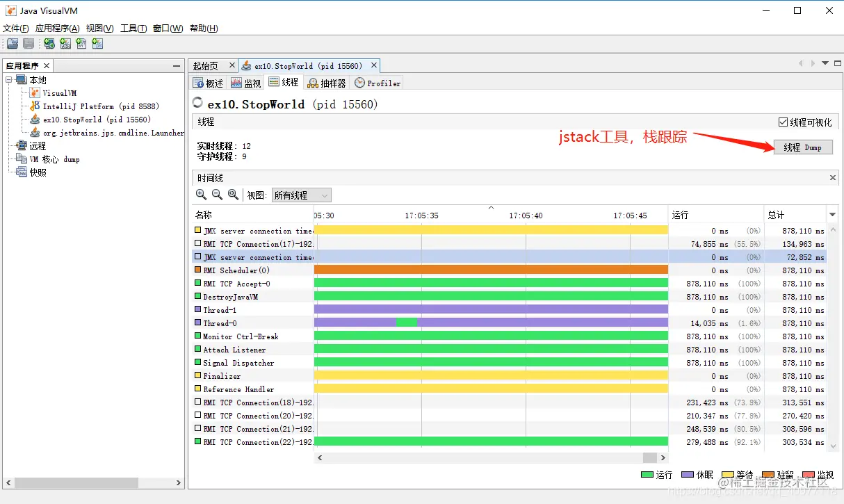Toggle the 线程可视化 checkbox
The image size is (844, 504).
click(784, 122)
